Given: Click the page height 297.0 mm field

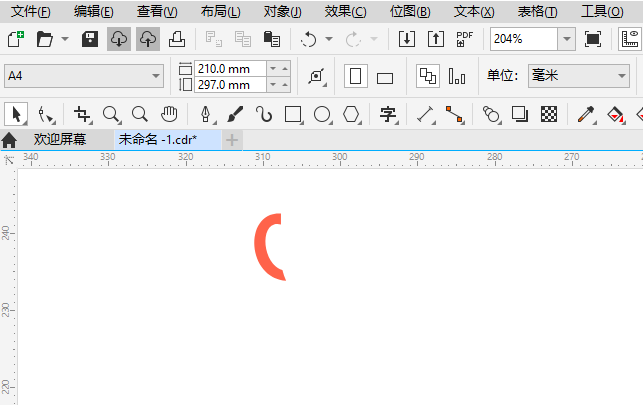Looking at the screenshot, I should pyautogui.click(x=230, y=85).
